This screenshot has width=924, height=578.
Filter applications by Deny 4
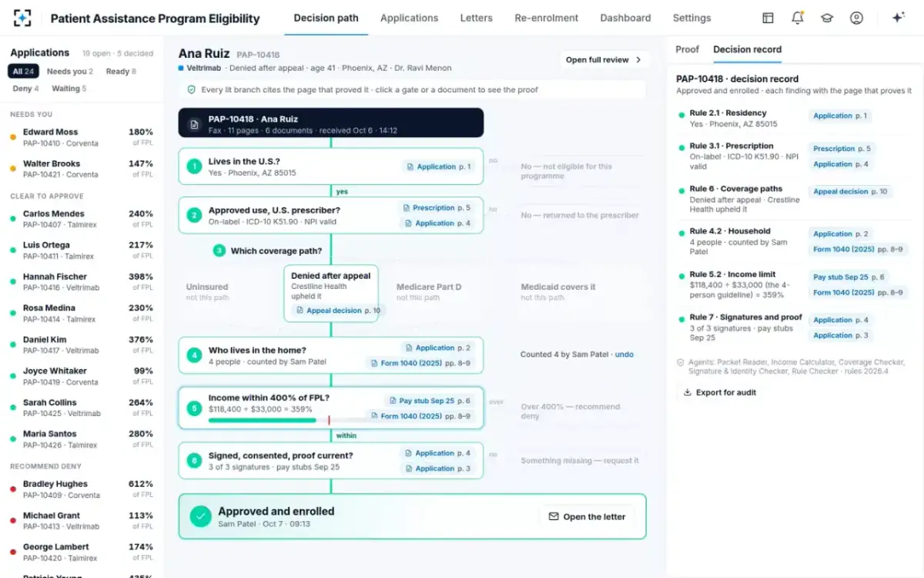click(25, 89)
